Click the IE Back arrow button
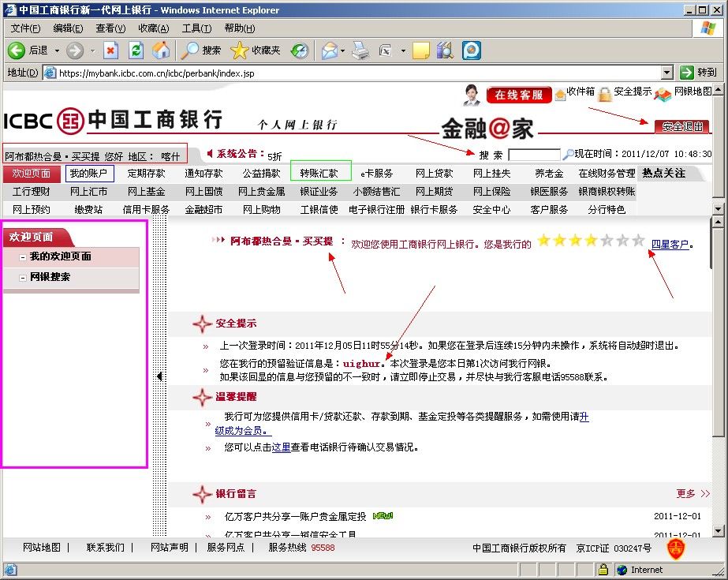 pyautogui.click(x=17, y=51)
